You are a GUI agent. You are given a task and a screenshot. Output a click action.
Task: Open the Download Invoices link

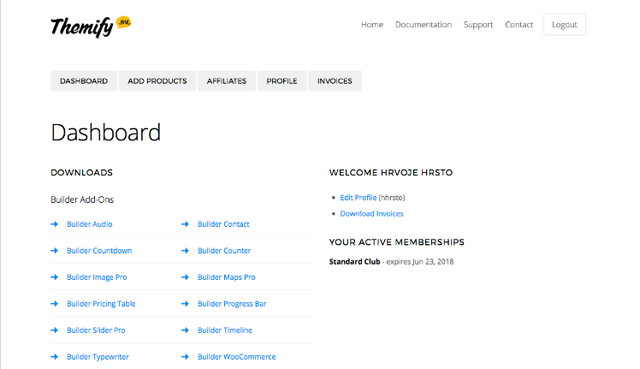pyautogui.click(x=371, y=213)
